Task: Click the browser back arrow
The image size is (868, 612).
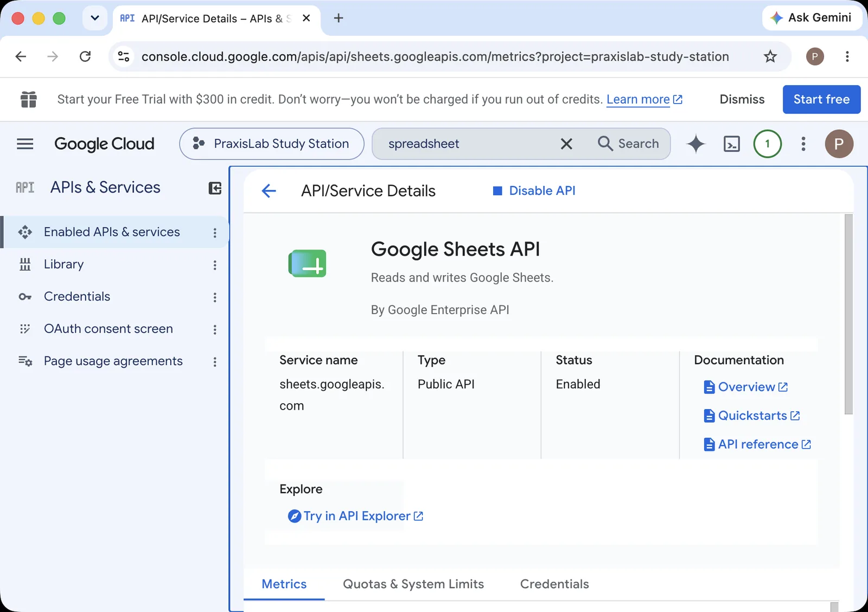Action: click(x=21, y=56)
